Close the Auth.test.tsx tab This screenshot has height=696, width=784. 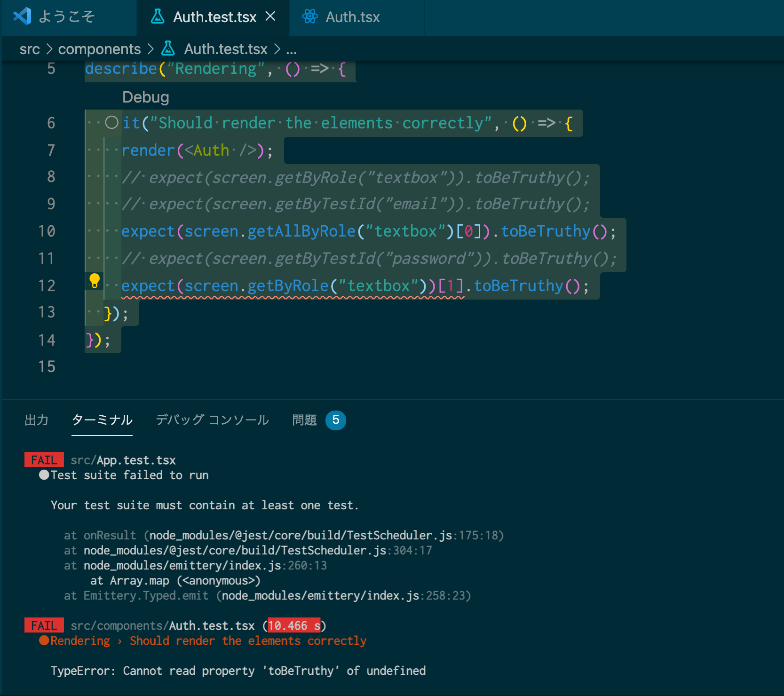tap(270, 16)
